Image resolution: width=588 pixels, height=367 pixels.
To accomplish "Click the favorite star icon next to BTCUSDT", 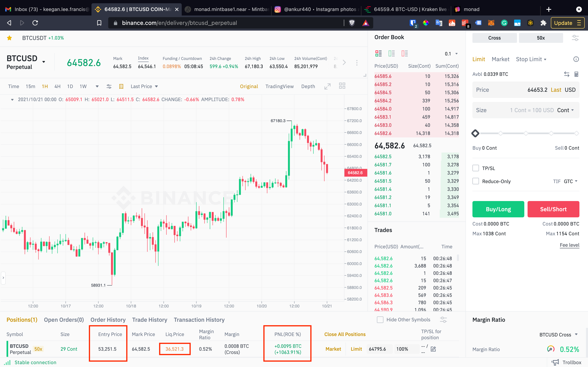I will coord(9,38).
